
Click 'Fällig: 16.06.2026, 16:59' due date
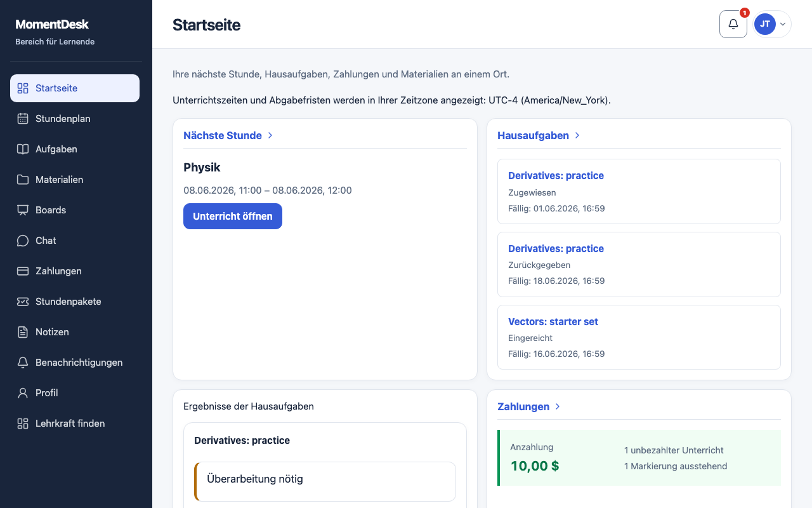(556, 354)
